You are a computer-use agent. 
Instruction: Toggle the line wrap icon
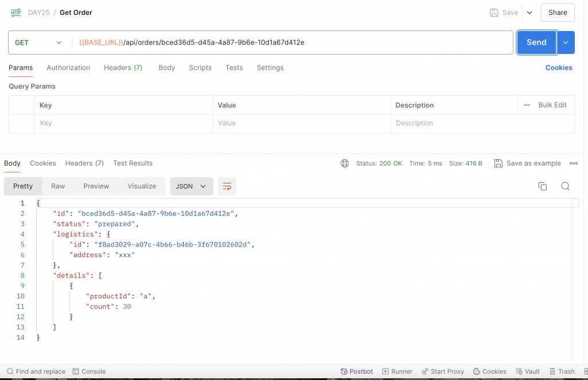tap(227, 186)
